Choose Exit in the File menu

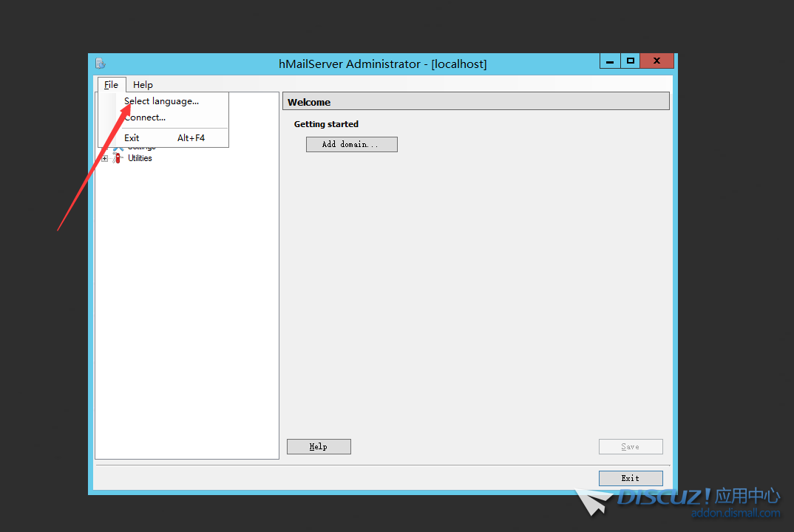pos(132,138)
